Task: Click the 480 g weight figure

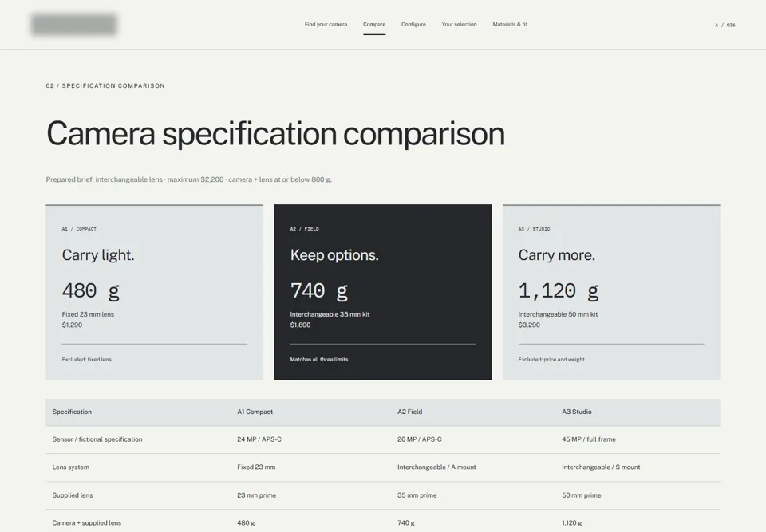Action: [x=91, y=290]
